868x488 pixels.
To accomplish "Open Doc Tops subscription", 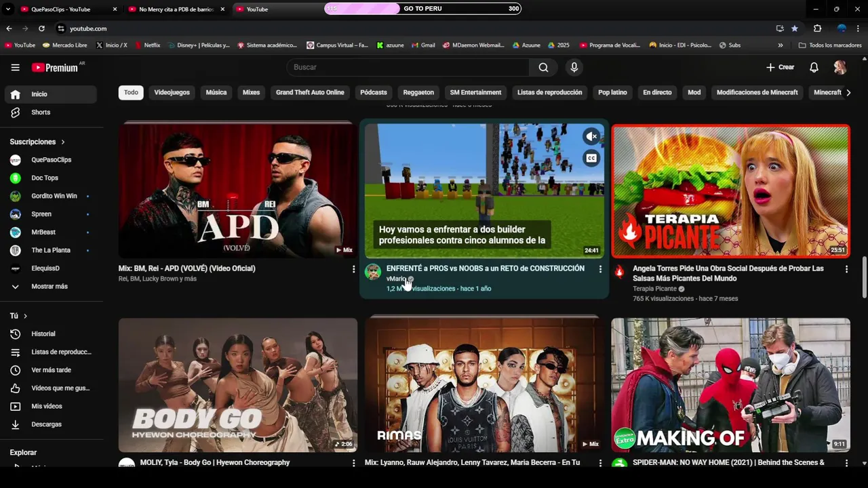I will coord(51,178).
